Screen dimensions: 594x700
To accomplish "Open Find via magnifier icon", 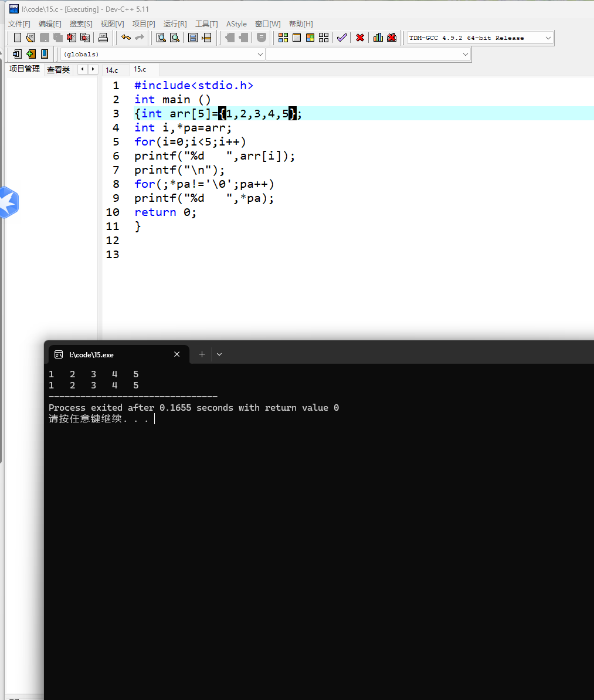I will [x=161, y=38].
